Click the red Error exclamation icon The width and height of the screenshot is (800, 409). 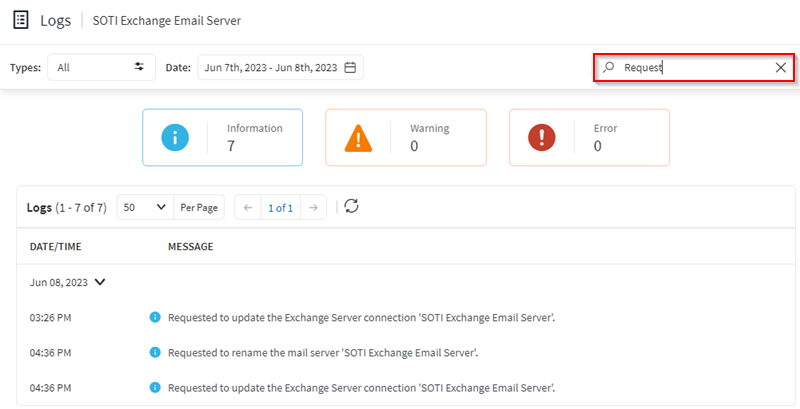pyautogui.click(x=542, y=138)
